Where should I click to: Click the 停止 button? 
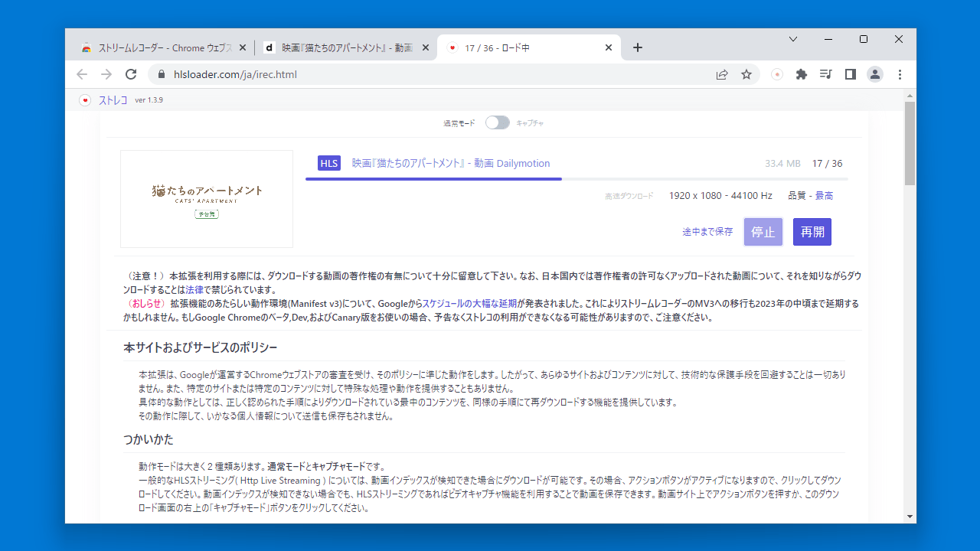(x=763, y=232)
